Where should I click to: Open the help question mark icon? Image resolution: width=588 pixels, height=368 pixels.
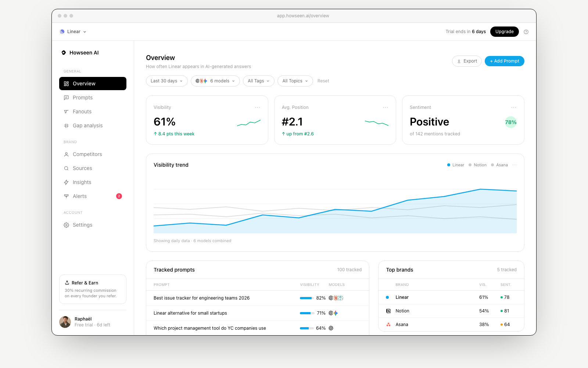526,32
